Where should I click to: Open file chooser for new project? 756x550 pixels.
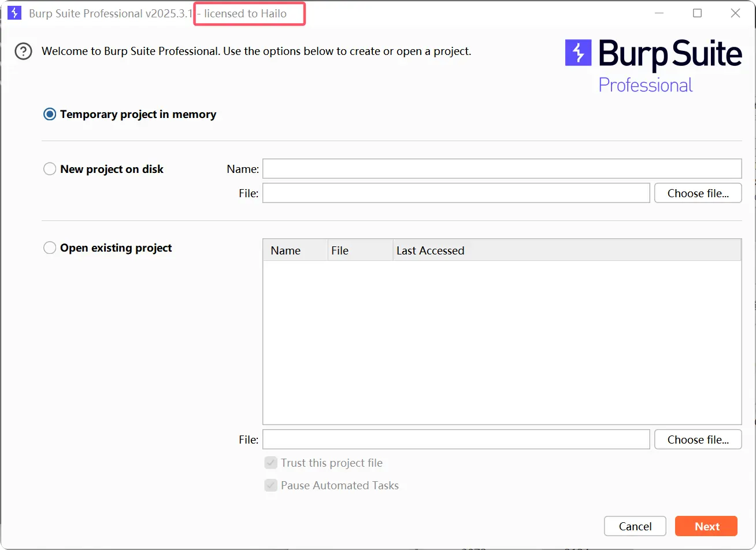[x=698, y=193]
